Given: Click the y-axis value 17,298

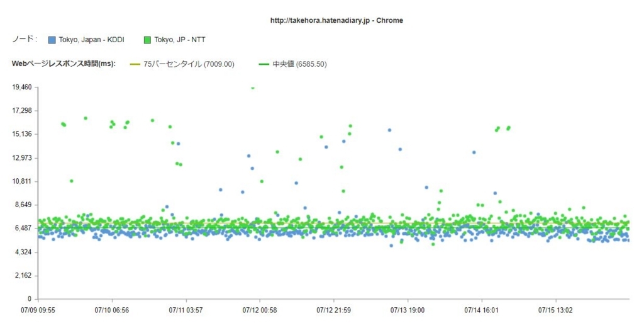Looking at the screenshot, I should click(23, 111).
